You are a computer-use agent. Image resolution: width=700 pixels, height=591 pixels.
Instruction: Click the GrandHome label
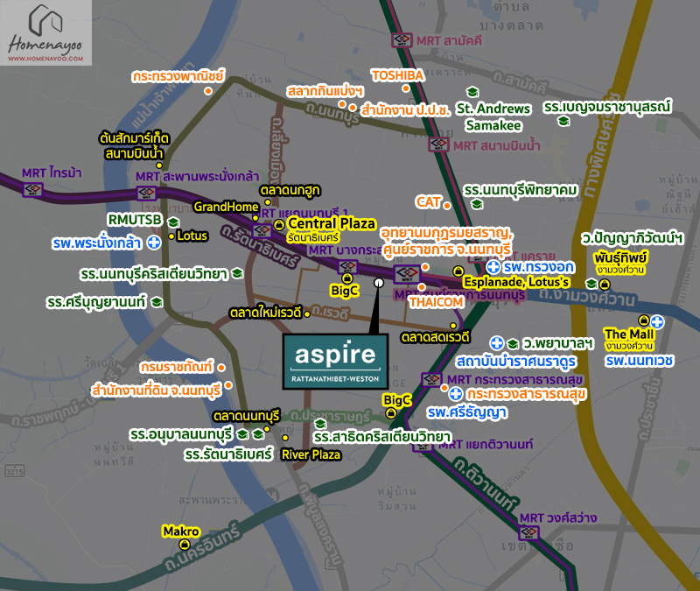tap(226, 207)
